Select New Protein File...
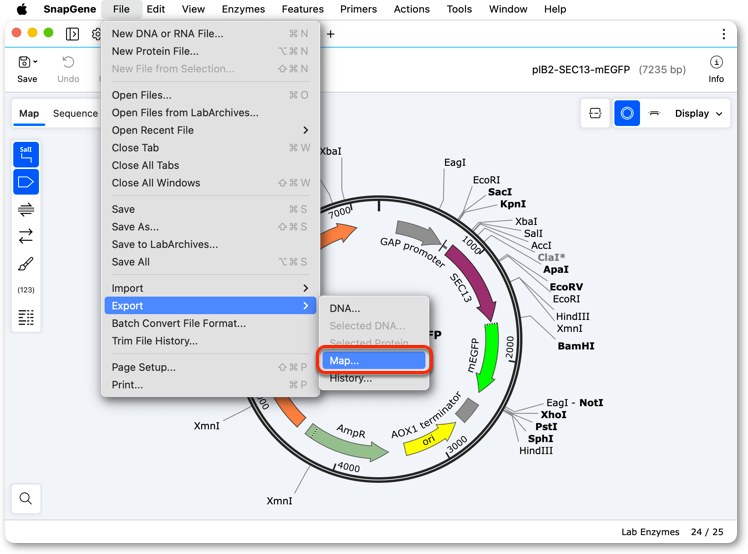Screen dimensions: 748x554 (x=210, y=51)
